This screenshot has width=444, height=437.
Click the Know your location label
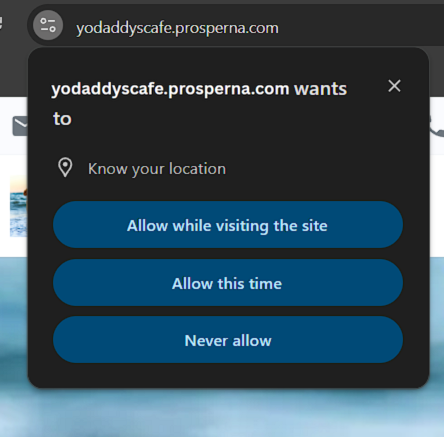pos(157,169)
